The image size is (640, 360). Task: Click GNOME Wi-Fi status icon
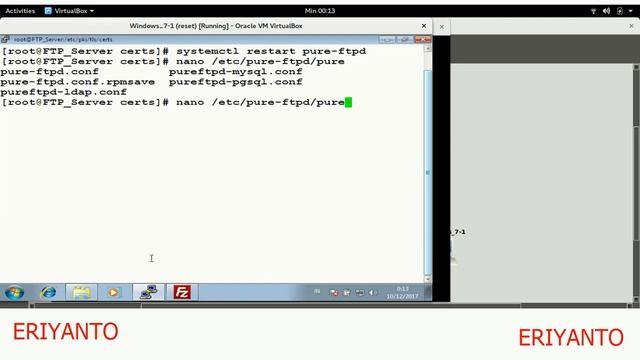tap(593, 11)
